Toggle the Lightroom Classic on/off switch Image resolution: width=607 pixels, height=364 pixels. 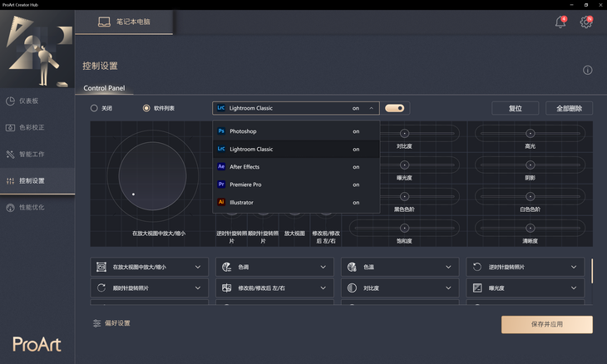(x=395, y=108)
